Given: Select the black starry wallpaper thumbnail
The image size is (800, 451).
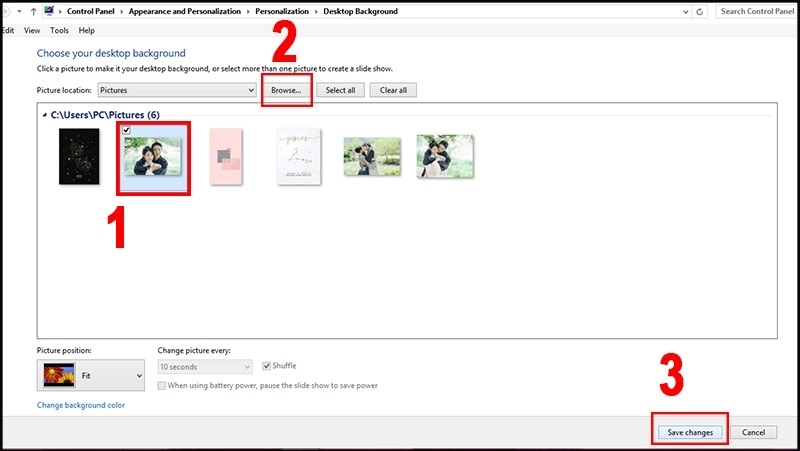Looking at the screenshot, I should coord(79,156).
